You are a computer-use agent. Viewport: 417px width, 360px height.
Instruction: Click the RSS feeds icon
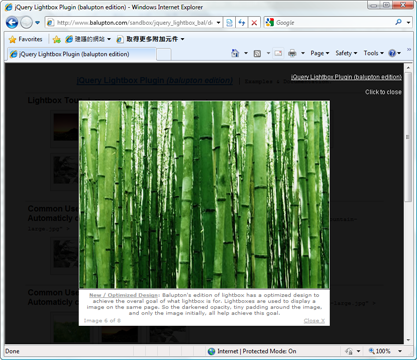click(257, 53)
